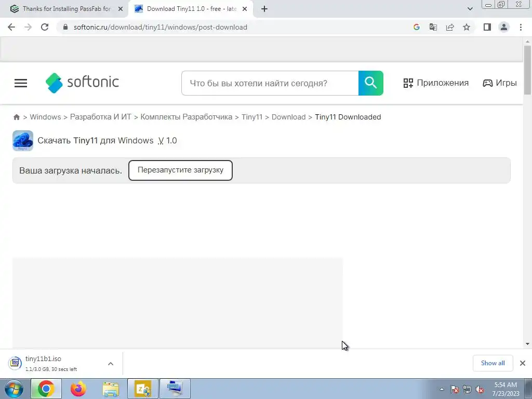Click the browser forward arrow
This screenshot has height=399, width=532.
pos(28,27)
